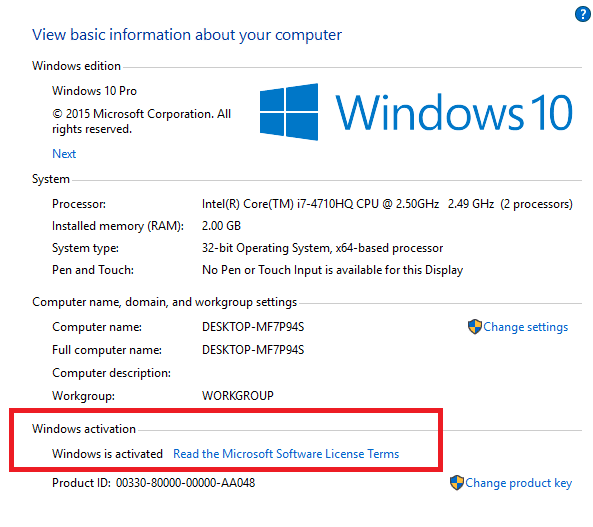
Task: Click the Computer name value DESKTOP-MF7P94S
Action: (x=253, y=327)
